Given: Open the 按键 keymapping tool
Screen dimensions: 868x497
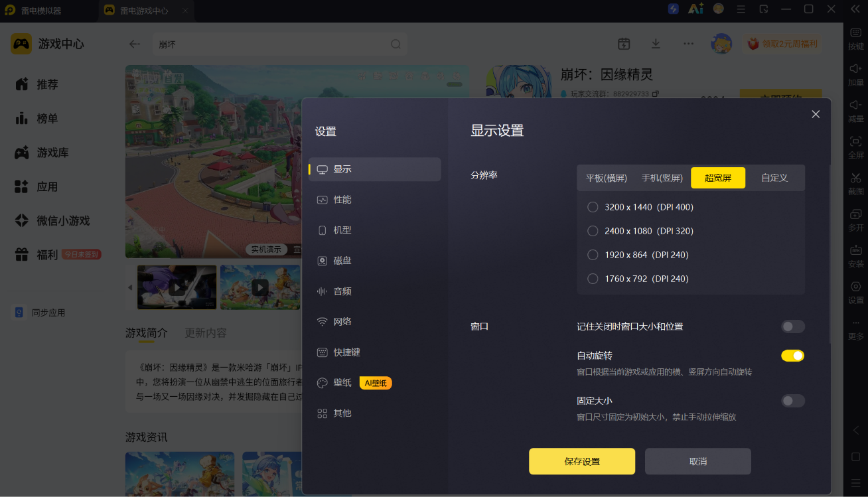Looking at the screenshot, I should tap(855, 38).
